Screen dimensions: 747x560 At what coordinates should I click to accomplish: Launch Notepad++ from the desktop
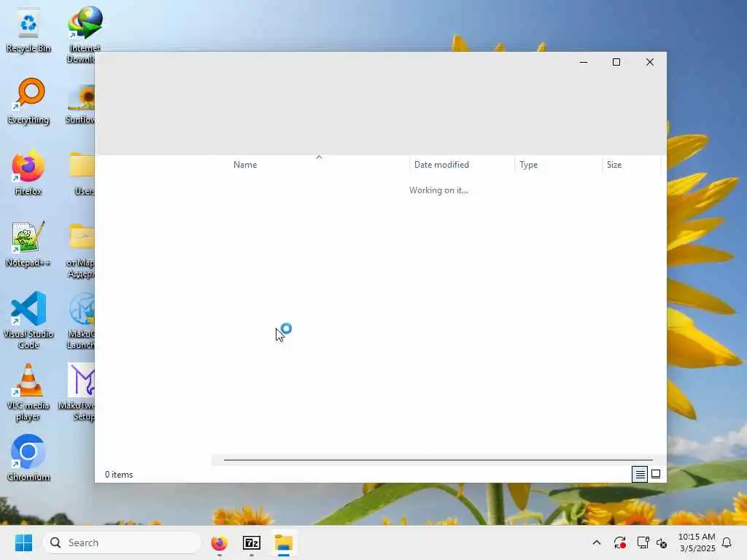click(28, 244)
